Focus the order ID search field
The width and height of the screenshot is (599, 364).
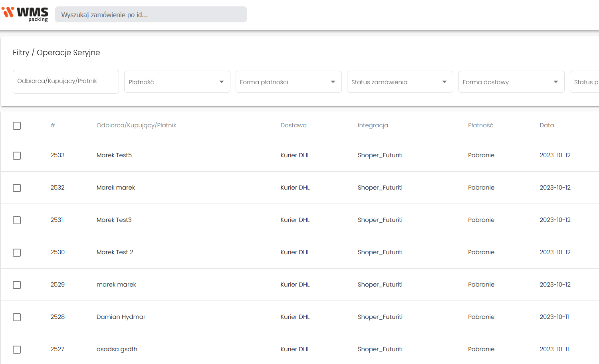pyautogui.click(x=151, y=15)
